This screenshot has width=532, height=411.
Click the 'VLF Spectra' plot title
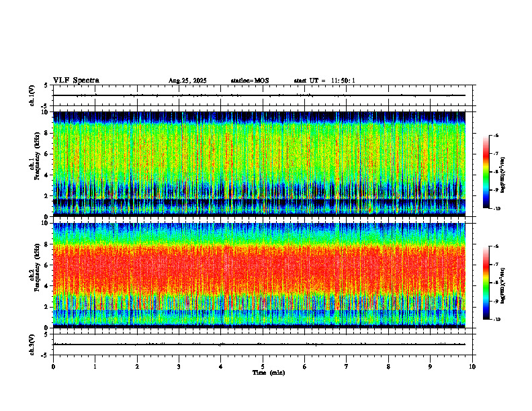click(76, 81)
